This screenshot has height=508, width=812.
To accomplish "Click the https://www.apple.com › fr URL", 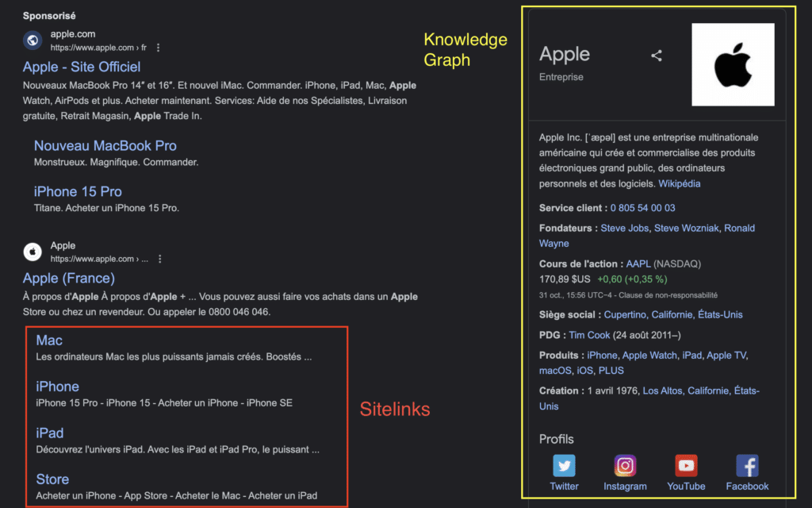I will click(98, 48).
